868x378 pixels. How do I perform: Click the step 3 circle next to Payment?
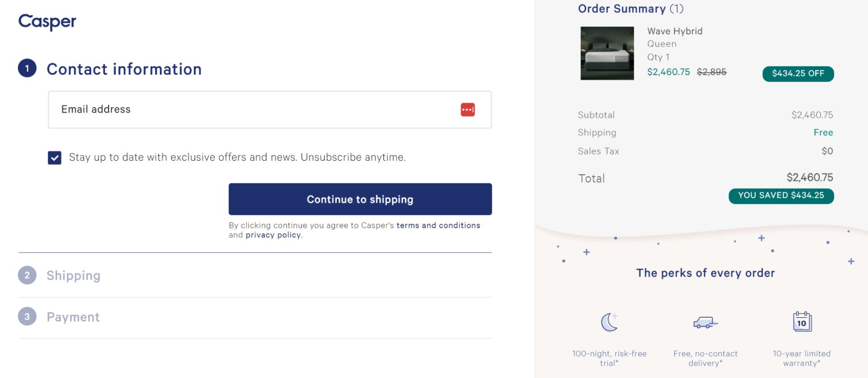point(27,317)
